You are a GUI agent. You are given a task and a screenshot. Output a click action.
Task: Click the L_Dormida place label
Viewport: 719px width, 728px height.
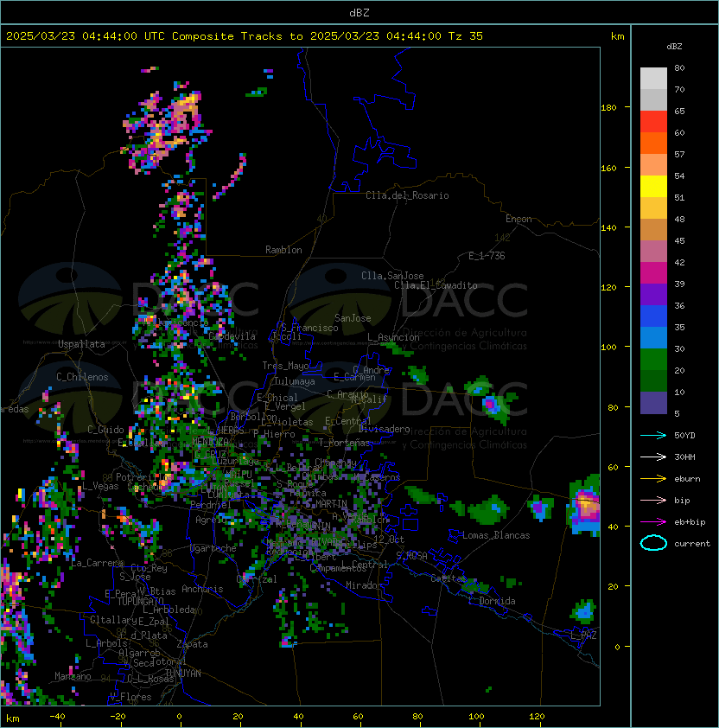pyautogui.click(x=492, y=601)
